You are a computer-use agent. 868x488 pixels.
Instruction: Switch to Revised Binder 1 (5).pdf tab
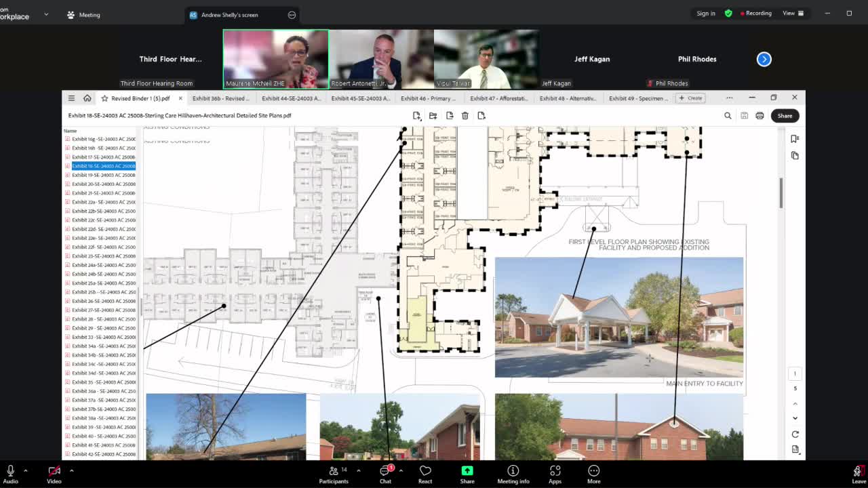140,98
